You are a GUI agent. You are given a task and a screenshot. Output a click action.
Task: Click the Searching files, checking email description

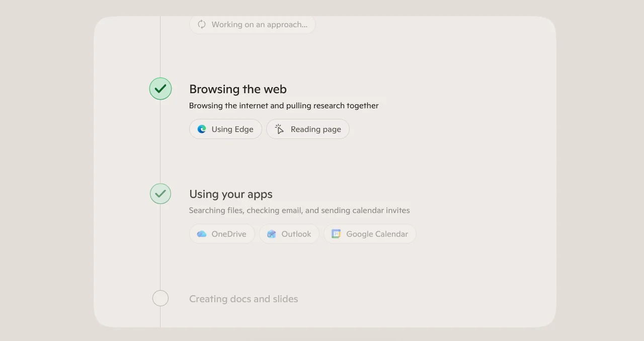click(299, 210)
